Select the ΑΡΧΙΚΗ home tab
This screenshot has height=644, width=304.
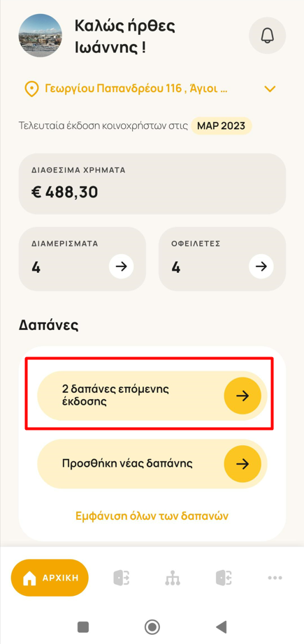pyautogui.click(x=50, y=578)
